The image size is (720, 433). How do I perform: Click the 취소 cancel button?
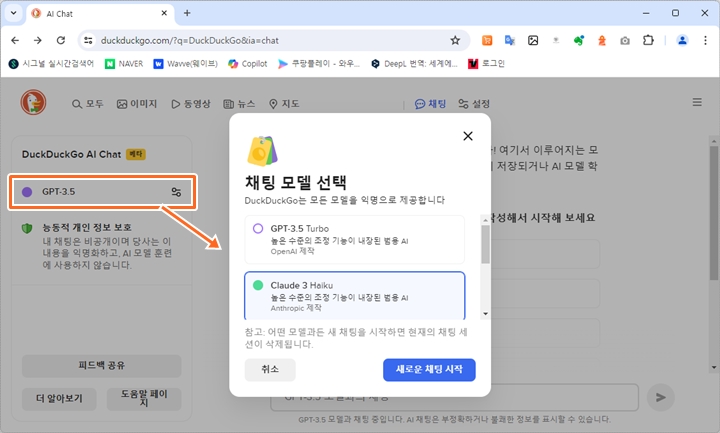point(270,369)
